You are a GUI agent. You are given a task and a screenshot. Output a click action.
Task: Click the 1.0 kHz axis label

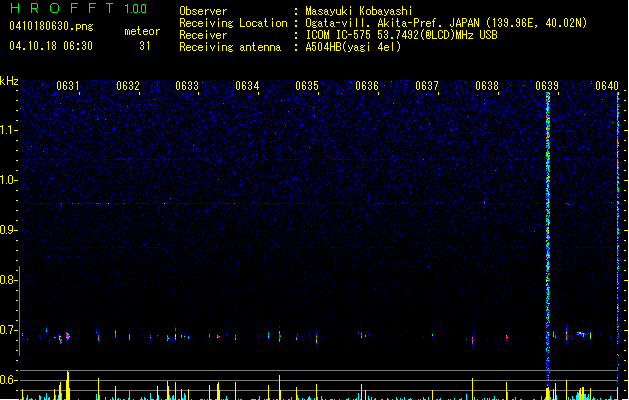(9, 180)
